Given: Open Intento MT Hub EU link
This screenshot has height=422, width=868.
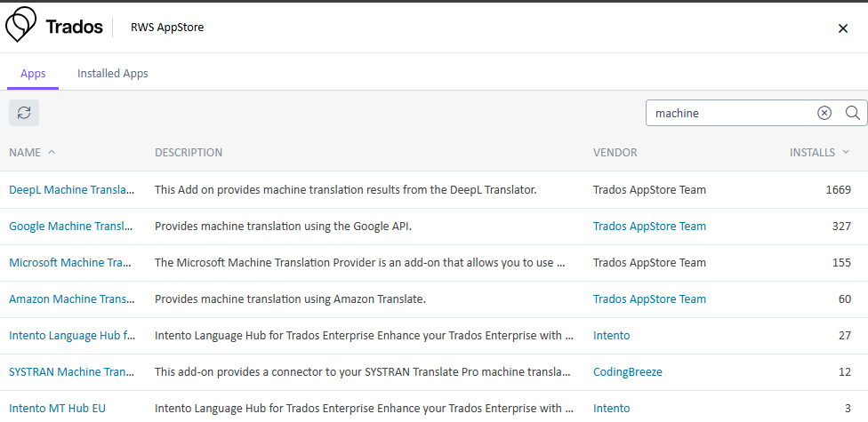Looking at the screenshot, I should click(x=57, y=408).
